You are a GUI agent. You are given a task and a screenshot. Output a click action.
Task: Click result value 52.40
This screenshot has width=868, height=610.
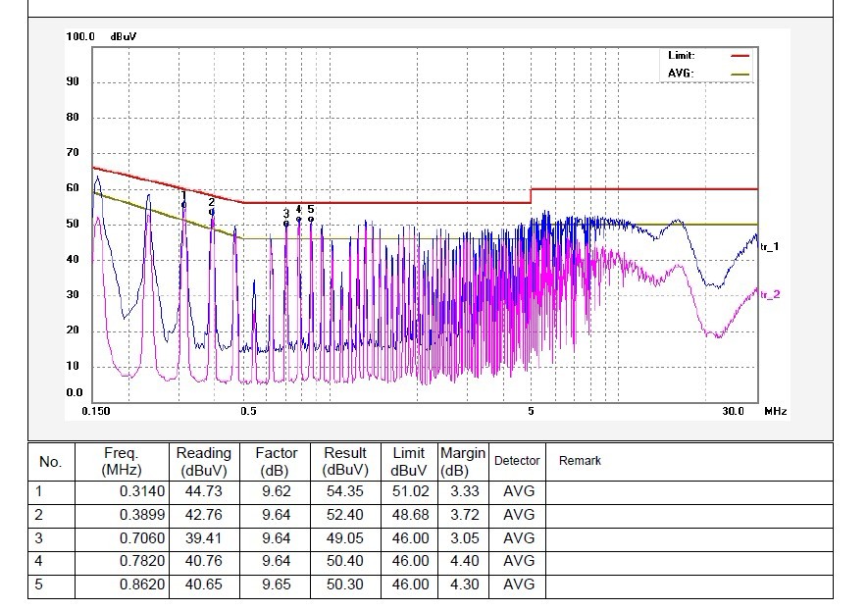pos(345,515)
